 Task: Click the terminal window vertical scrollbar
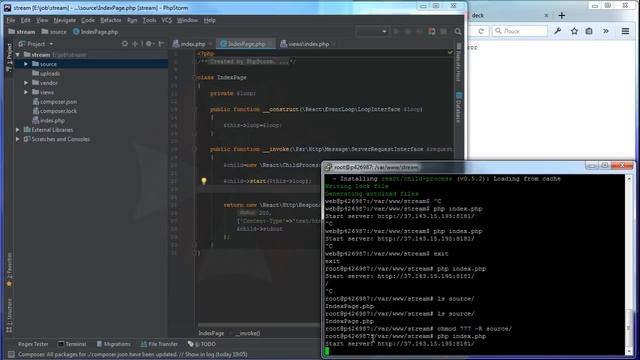tap(629, 264)
